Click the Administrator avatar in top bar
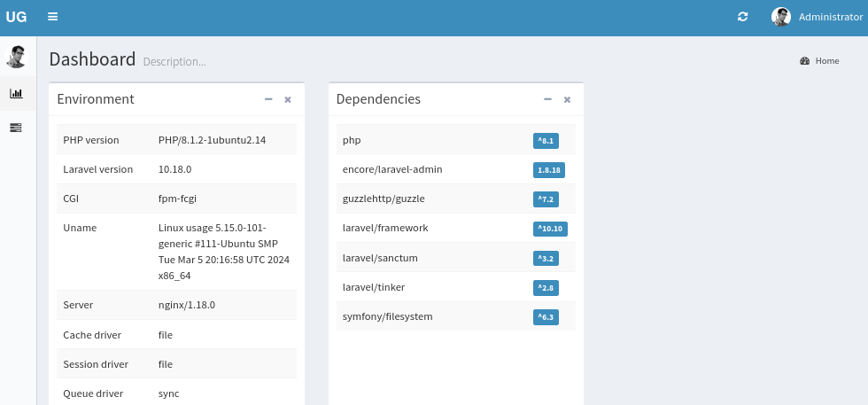 (781, 17)
